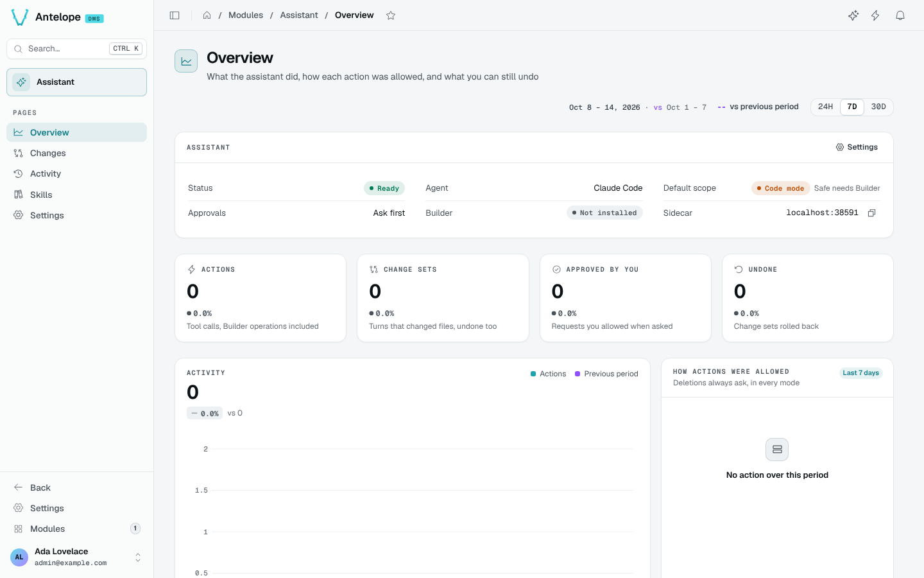Click the Modules breadcrumb link
924x578 pixels.
(x=246, y=15)
